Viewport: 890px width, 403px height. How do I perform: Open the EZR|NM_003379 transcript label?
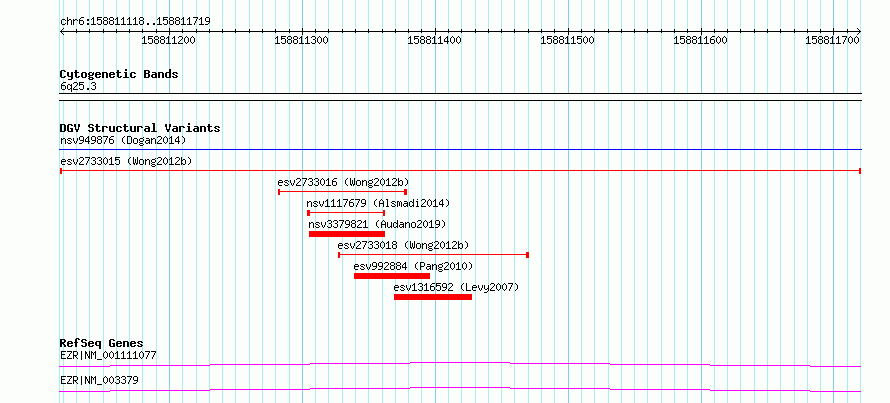point(99,380)
